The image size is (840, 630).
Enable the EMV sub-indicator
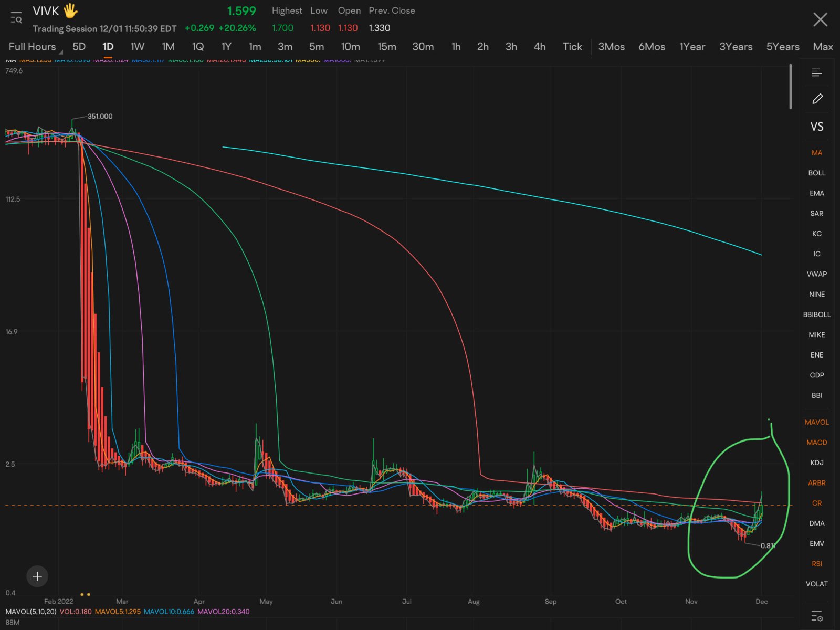[x=817, y=543]
